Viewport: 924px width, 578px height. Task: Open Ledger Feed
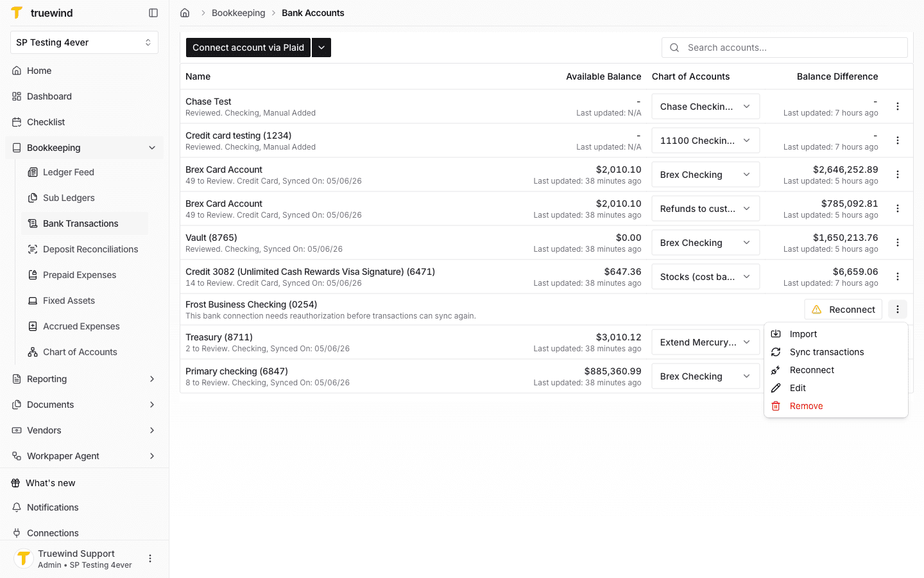point(85,172)
